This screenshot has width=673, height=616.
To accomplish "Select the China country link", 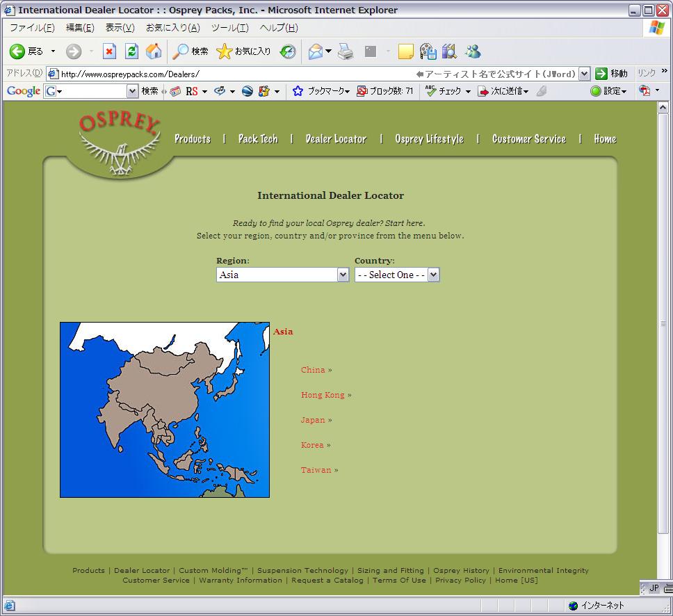I will click(313, 370).
